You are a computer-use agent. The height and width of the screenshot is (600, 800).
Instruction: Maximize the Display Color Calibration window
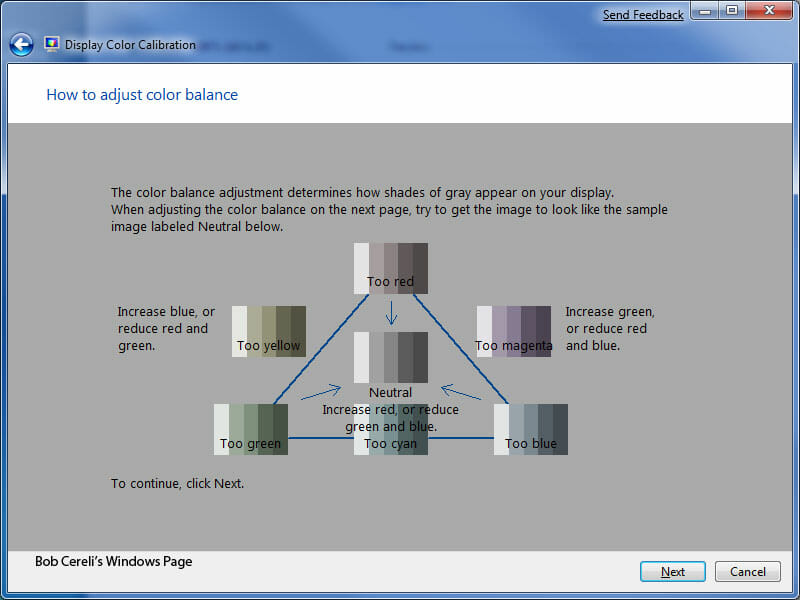coord(732,10)
